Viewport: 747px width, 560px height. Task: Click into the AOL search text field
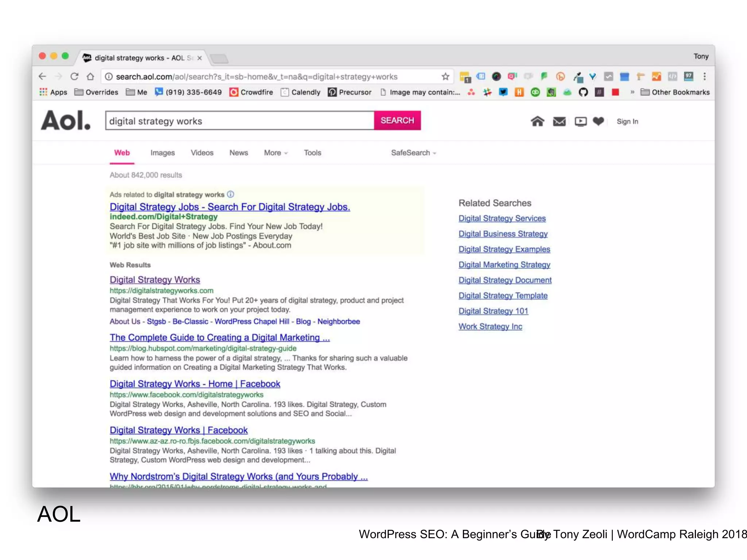pyautogui.click(x=240, y=121)
